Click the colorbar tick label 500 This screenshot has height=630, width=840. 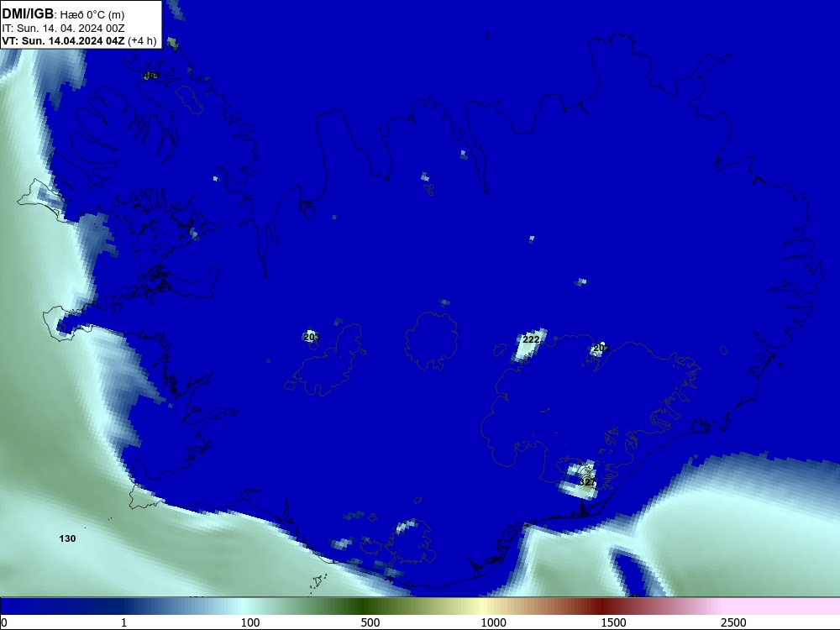pyautogui.click(x=370, y=622)
